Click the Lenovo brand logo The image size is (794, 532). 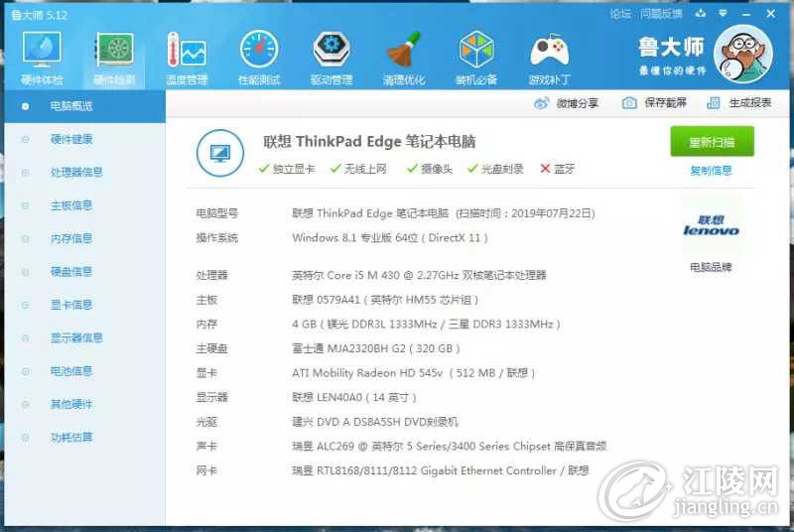(x=711, y=226)
